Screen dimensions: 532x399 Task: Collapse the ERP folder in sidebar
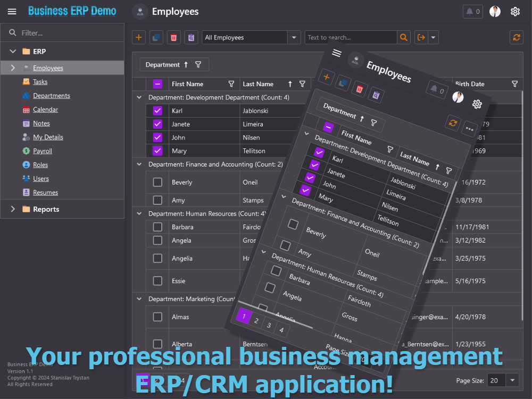13,51
